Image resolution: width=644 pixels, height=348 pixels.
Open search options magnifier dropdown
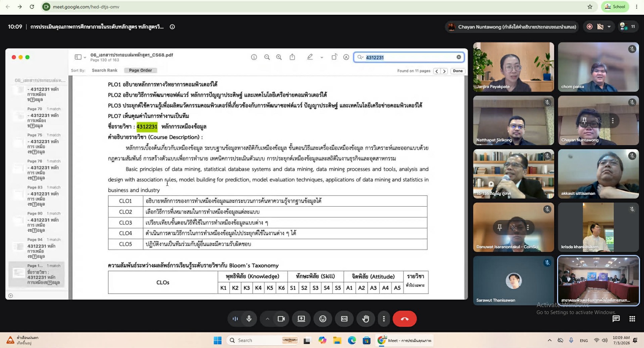point(360,57)
